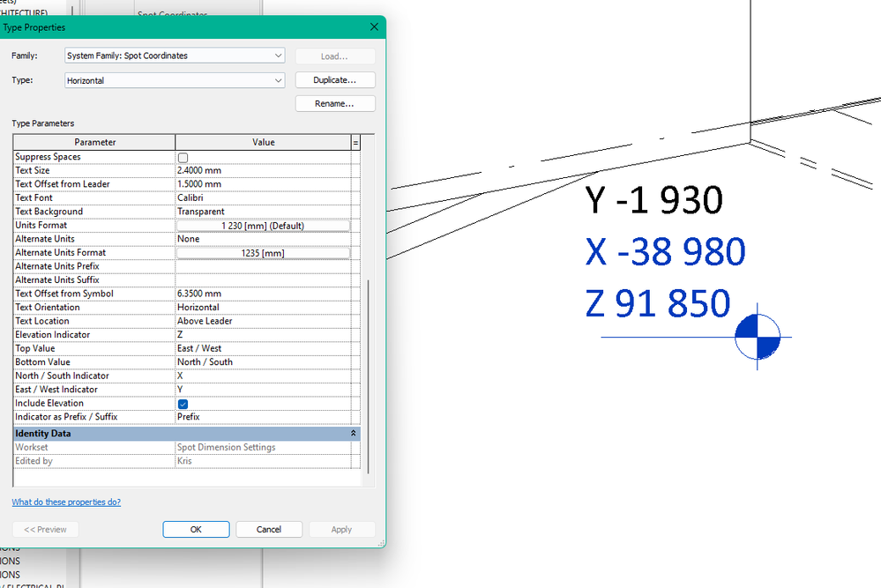Click the dialog resize grip corner
The width and height of the screenshot is (881, 588).
point(382,544)
